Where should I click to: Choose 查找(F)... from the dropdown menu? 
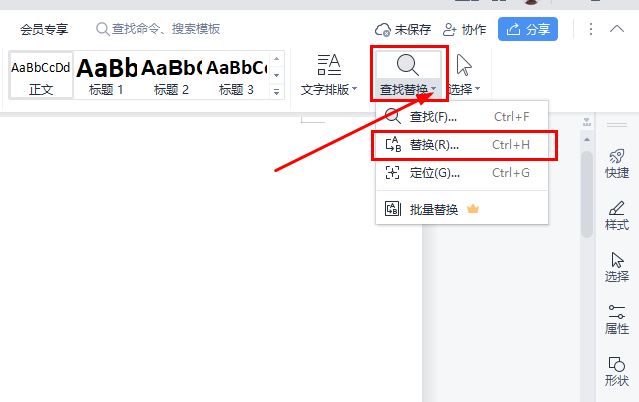462,117
